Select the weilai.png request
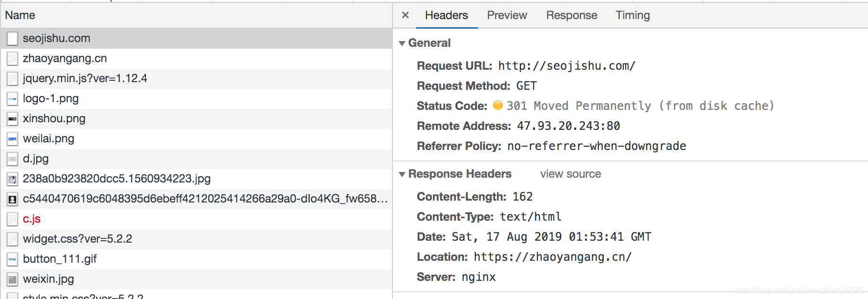Screen dimensions: 868x299 (196, 139)
